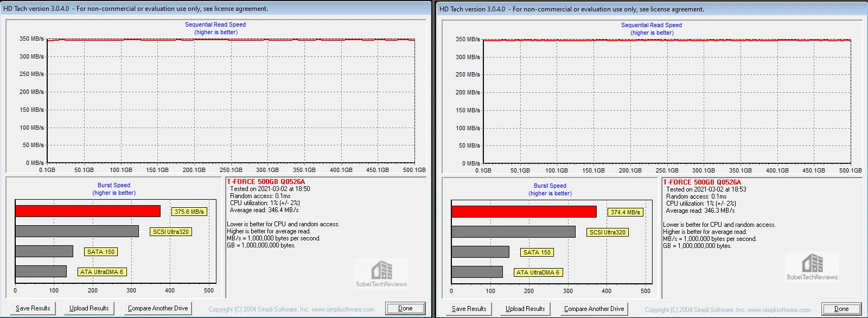This screenshot has width=868, height=318.
Task: Click the "Average read: 346.4 MB/s" value
Action: (x=264, y=210)
